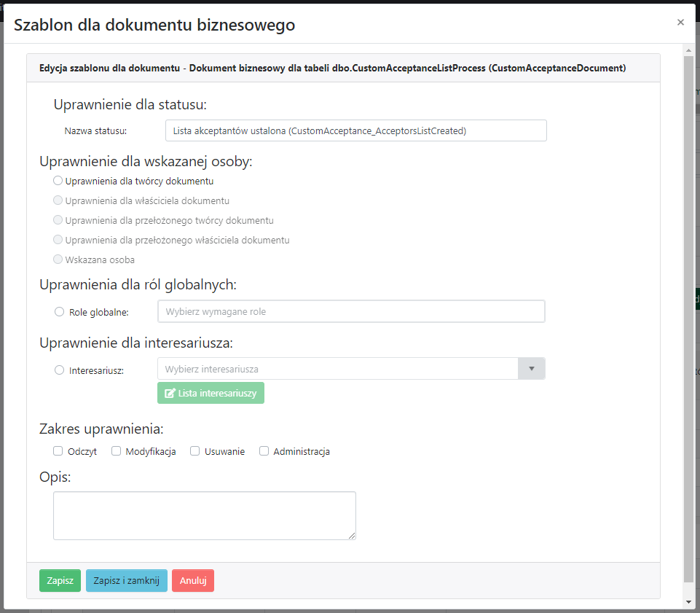700x613 pixels.
Task: Click the Zapisz i zamknij button
Action: pyautogui.click(x=127, y=581)
